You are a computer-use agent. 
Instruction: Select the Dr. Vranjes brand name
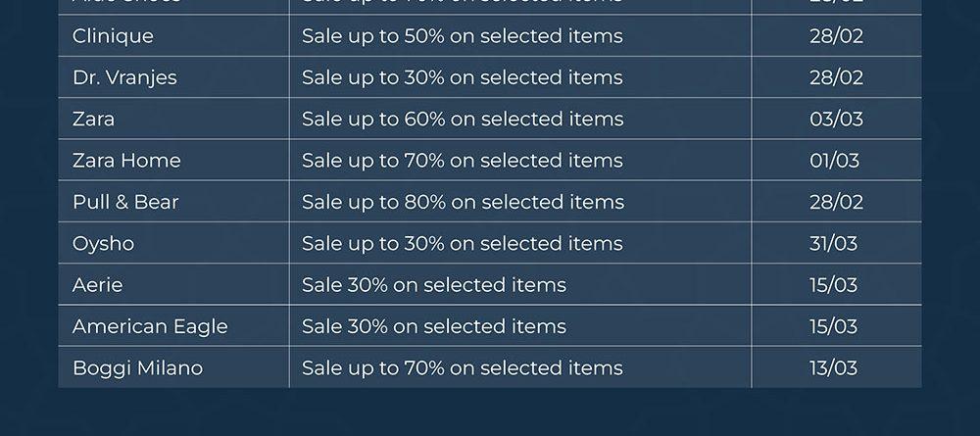[x=124, y=77]
